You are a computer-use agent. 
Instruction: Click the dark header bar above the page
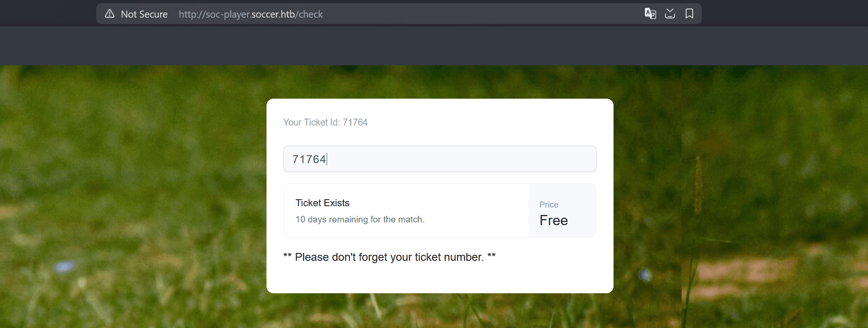(434, 46)
